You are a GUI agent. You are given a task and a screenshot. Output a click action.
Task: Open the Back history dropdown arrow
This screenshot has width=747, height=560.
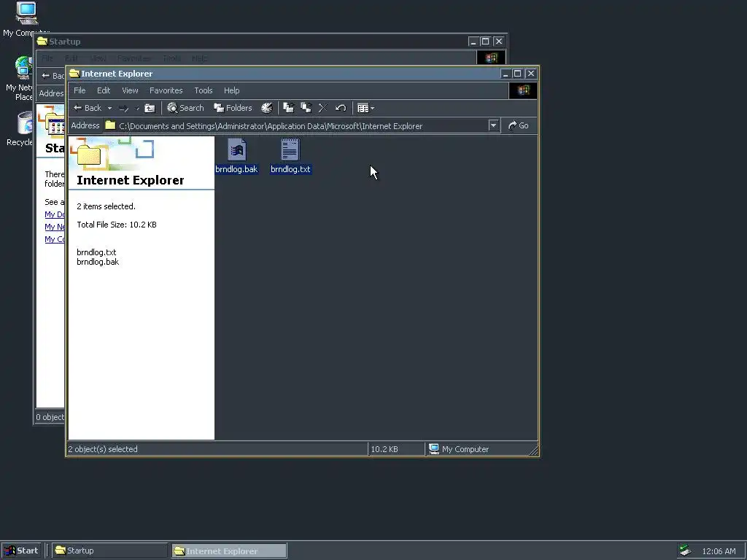[x=109, y=108]
